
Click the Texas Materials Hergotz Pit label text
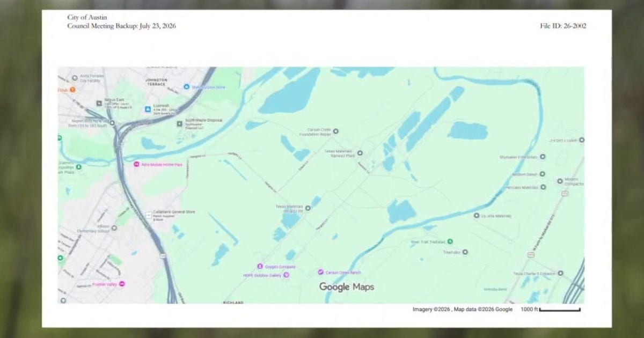tap(289, 208)
